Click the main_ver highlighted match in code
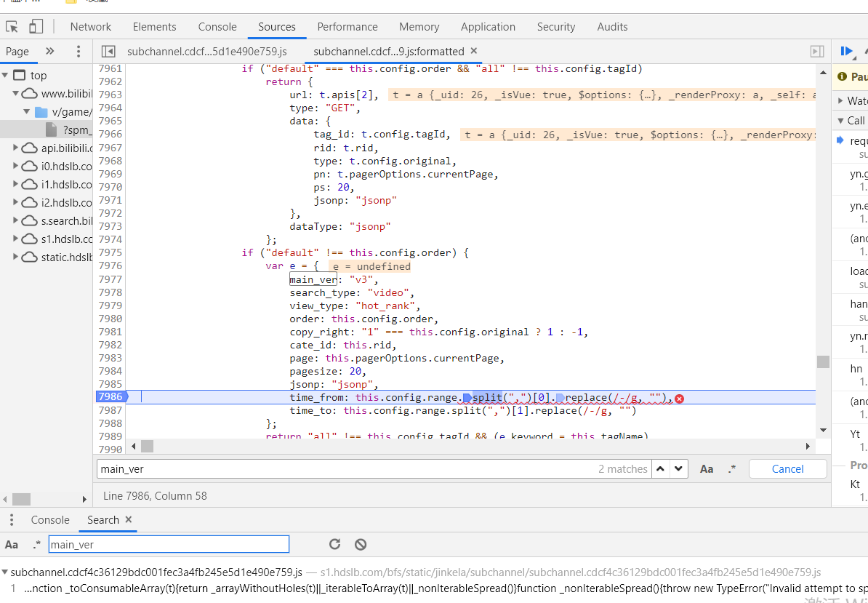The height and width of the screenshot is (603, 868). point(313,279)
